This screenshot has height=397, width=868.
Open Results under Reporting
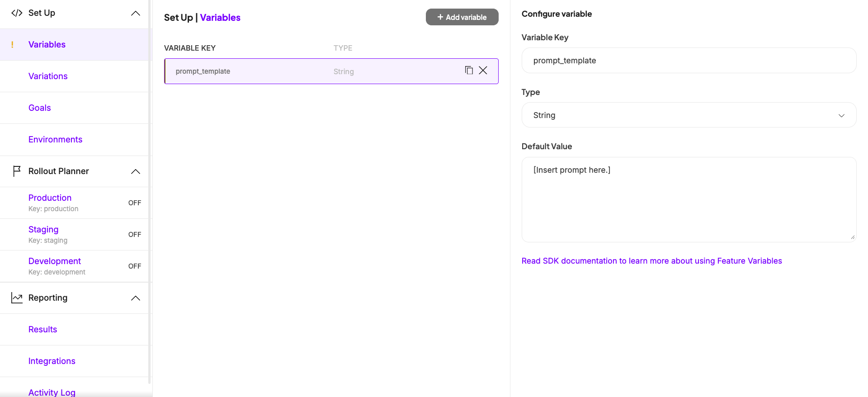pyautogui.click(x=43, y=329)
